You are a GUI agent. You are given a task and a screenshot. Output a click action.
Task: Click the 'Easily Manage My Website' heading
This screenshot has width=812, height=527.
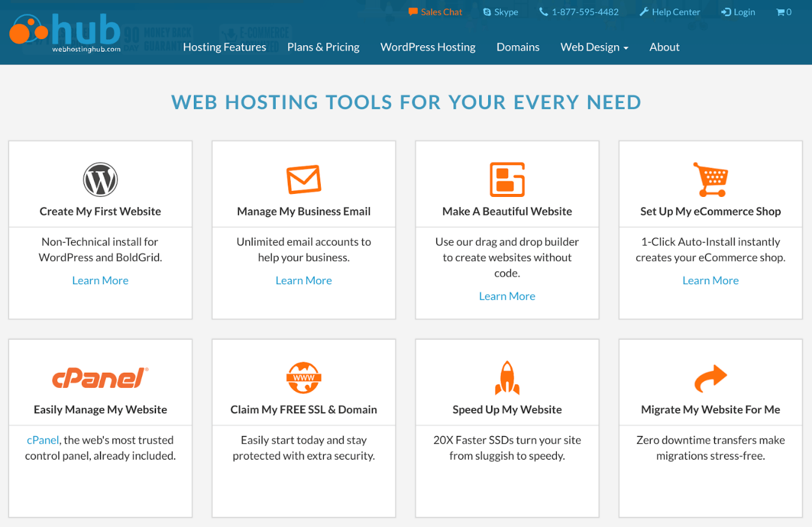(x=101, y=410)
